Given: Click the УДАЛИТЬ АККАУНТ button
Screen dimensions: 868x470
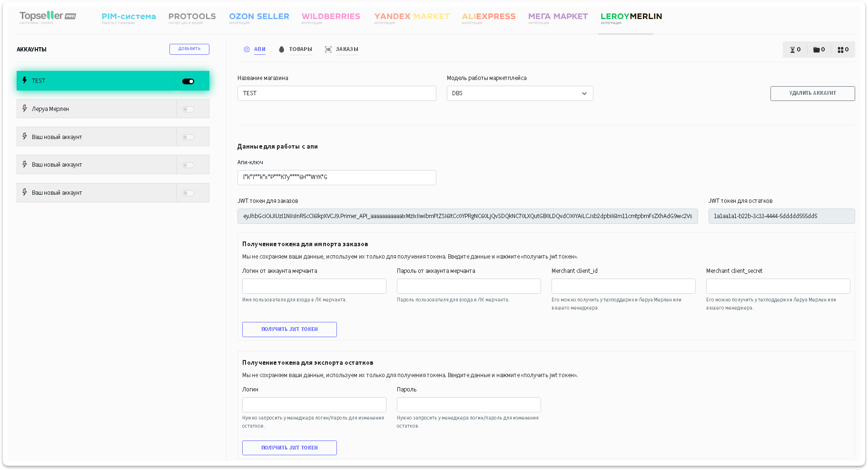Looking at the screenshot, I should [x=812, y=93].
